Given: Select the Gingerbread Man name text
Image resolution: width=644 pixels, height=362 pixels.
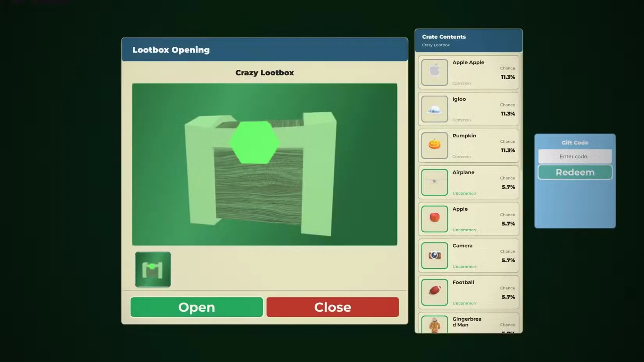Looking at the screenshot, I should [467, 322].
